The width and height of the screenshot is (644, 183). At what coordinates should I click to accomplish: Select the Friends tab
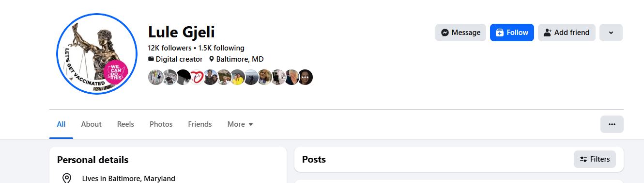pyautogui.click(x=200, y=124)
